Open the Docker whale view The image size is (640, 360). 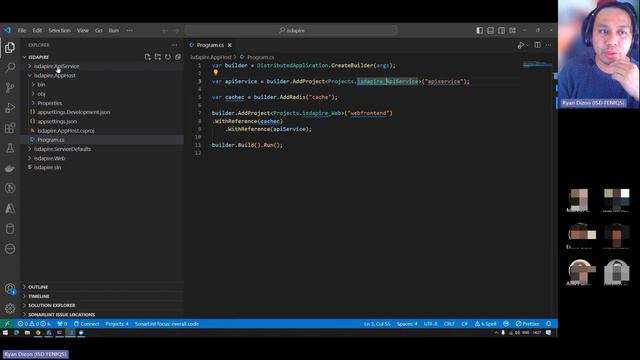click(x=10, y=168)
